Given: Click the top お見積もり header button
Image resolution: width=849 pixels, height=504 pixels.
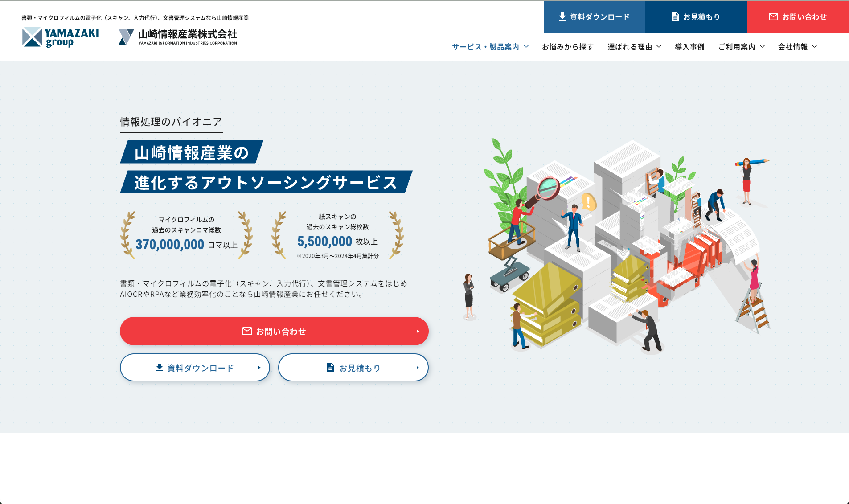Looking at the screenshot, I should [696, 17].
